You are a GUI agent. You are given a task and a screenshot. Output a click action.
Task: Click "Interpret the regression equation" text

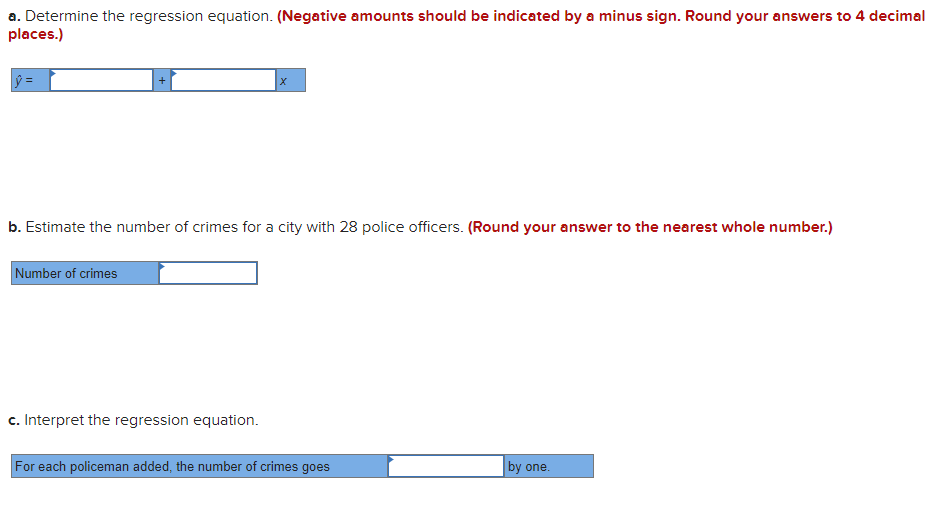[141, 420]
